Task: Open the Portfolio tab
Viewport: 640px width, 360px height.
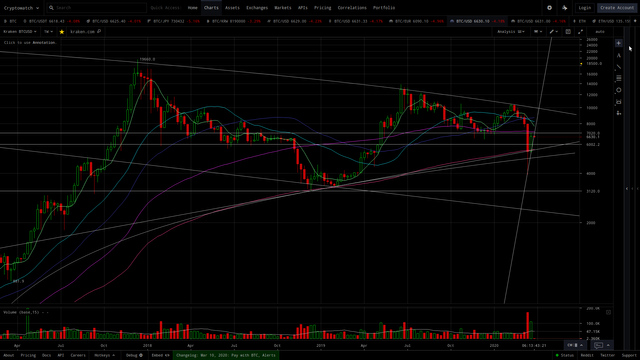Action: coord(384,8)
